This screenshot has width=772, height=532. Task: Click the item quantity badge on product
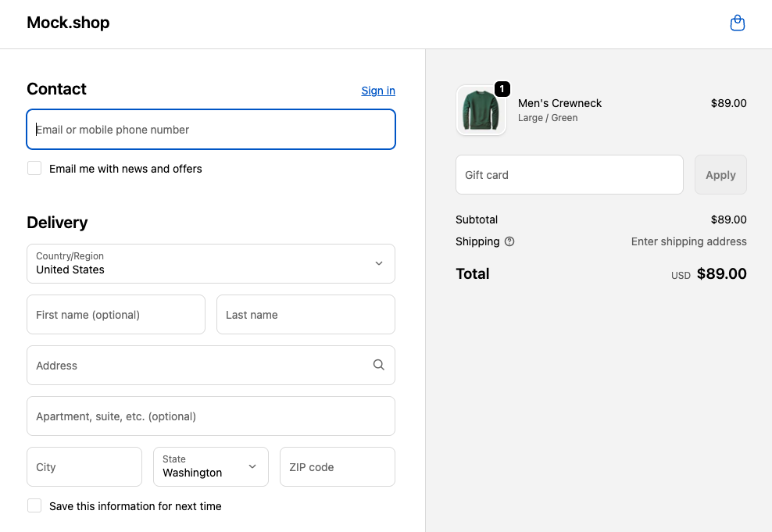(502, 89)
